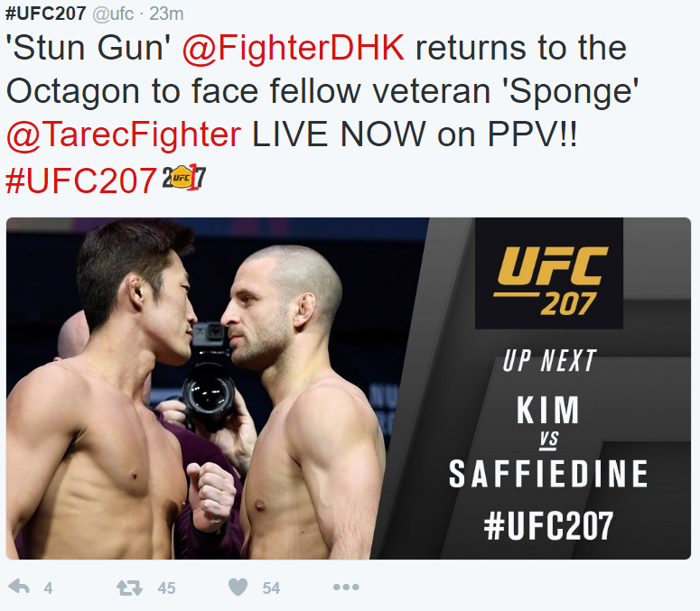Follow the red #UFC207 hashtag link
The image size is (700, 611).
point(80,181)
